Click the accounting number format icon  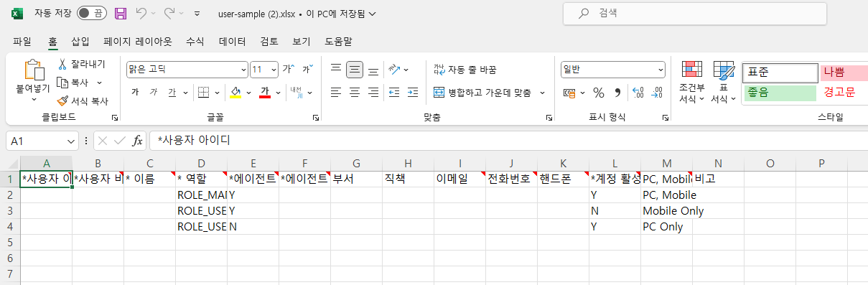[x=569, y=93]
